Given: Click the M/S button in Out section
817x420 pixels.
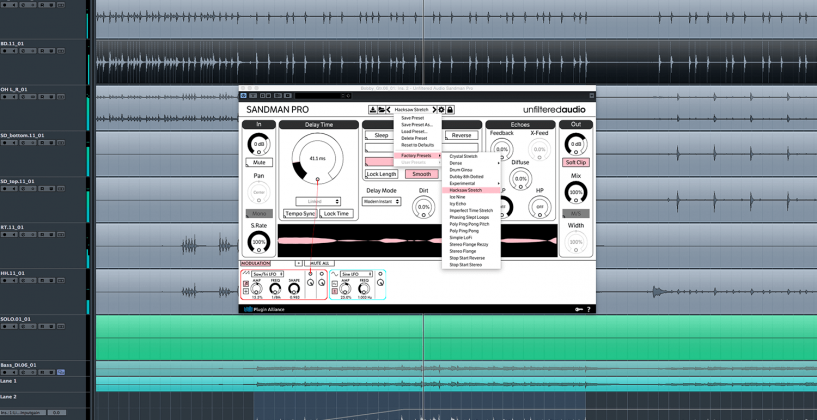Looking at the screenshot, I should (x=576, y=214).
